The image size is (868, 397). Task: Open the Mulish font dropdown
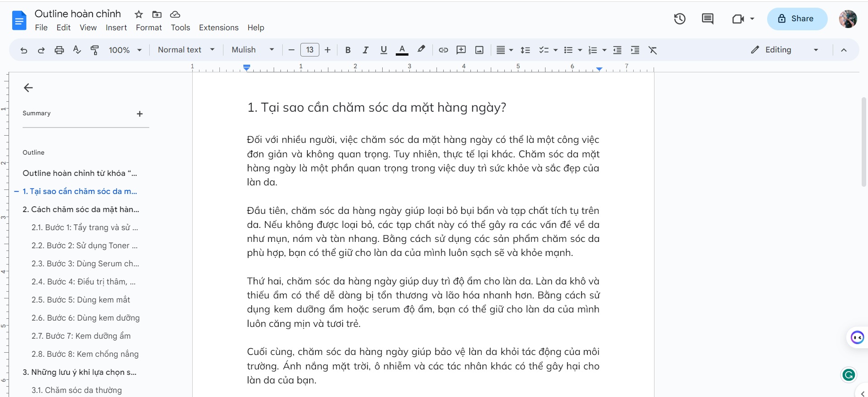pos(253,50)
